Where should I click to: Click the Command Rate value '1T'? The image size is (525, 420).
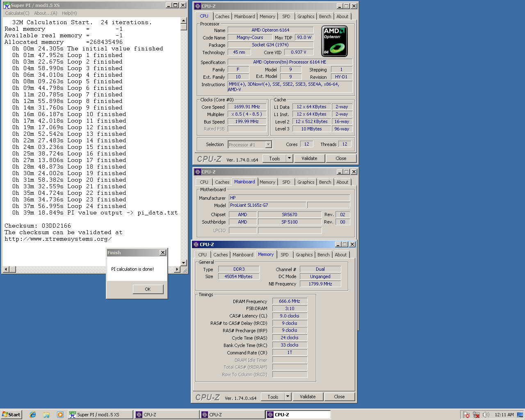(x=290, y=352)
